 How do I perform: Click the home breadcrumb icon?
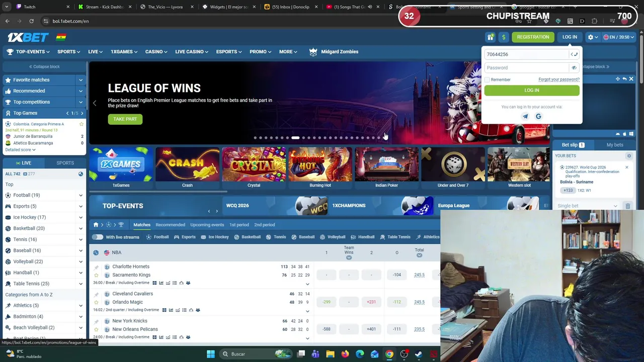[x=96, y=225]
